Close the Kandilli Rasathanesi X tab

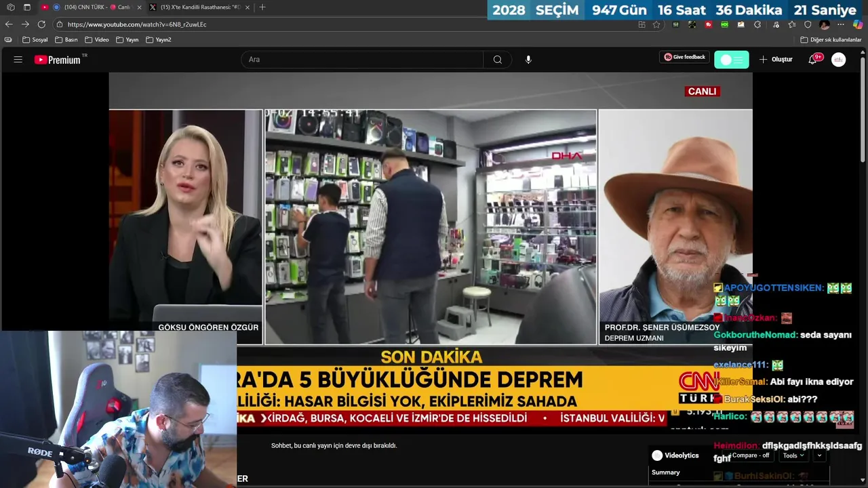pyautogui.click(x=248, y=7)
